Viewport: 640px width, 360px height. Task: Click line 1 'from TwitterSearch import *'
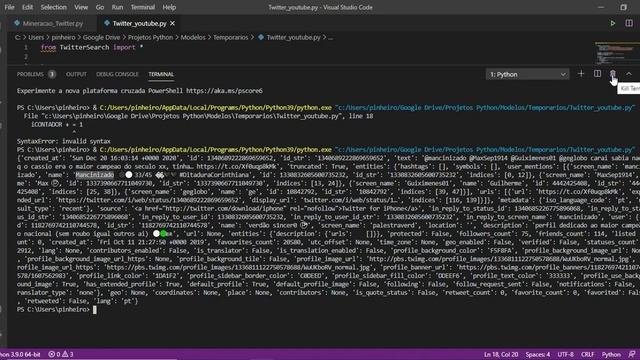point(92,47)
